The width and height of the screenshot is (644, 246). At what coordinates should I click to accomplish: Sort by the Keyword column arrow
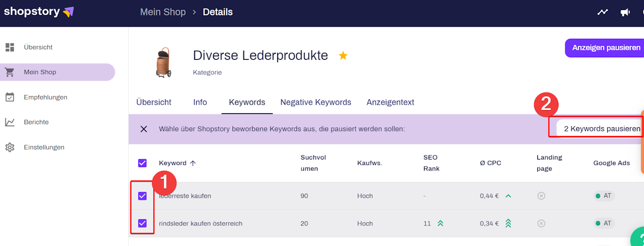click(x=193, y=163)
